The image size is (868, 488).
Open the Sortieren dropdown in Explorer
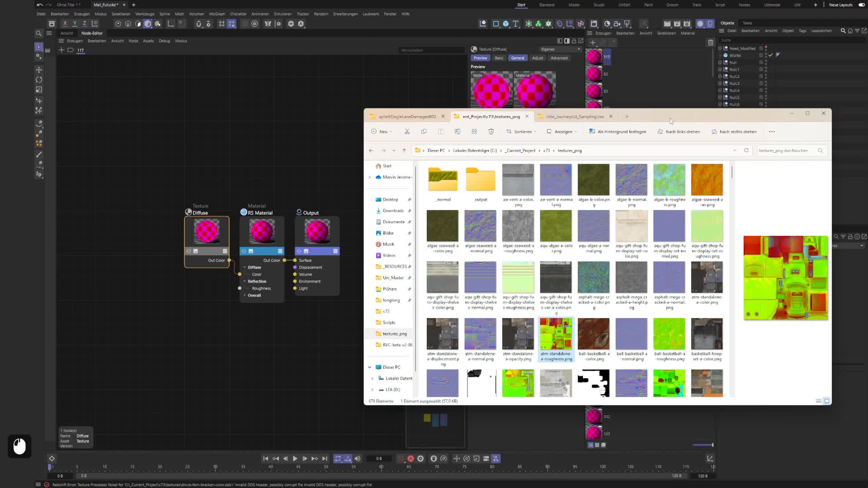coord(521,131)
